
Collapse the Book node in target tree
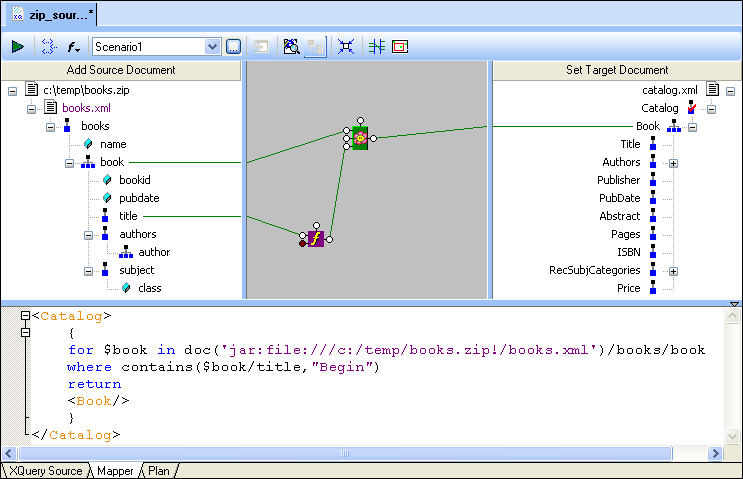(x=692, y=127)
